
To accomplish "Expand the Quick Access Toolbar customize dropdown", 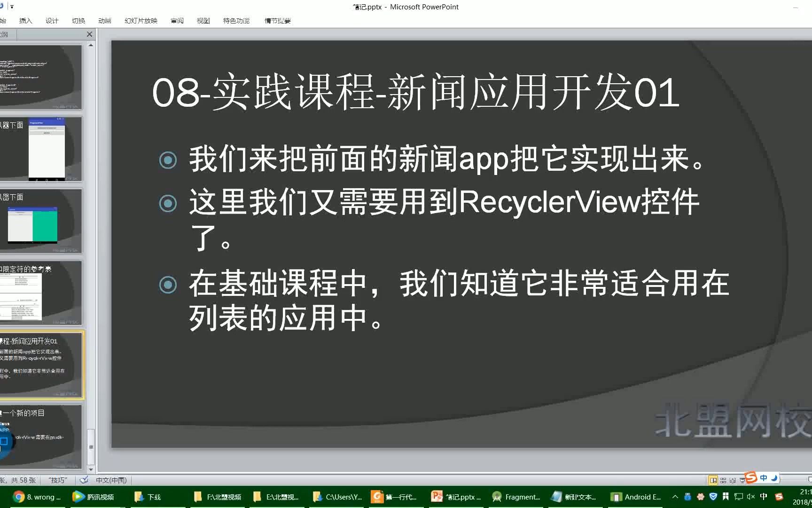I will [12, 7].
